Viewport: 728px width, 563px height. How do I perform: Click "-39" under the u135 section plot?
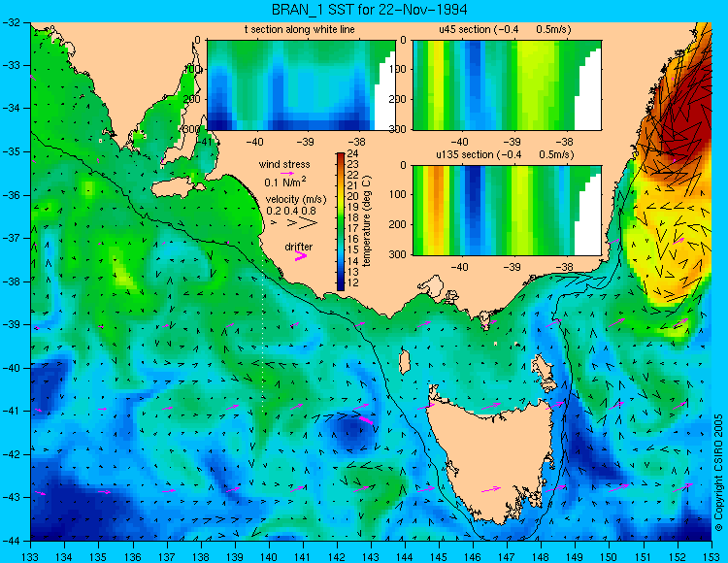point(513,267)
